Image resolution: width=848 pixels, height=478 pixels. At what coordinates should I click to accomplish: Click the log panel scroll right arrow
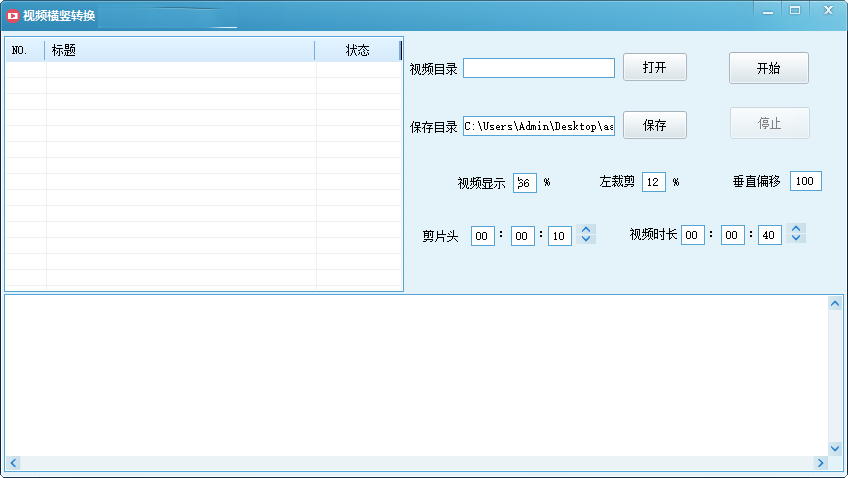click(820, 463)
